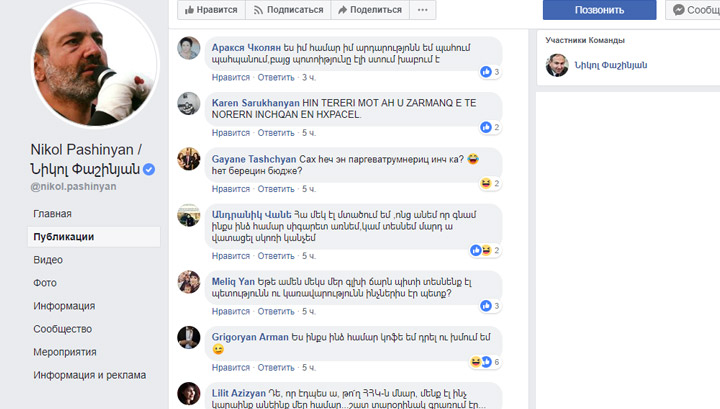720x409 pixels.
Task: Select Главная in the left sidebar
Action: click(52, 213)
